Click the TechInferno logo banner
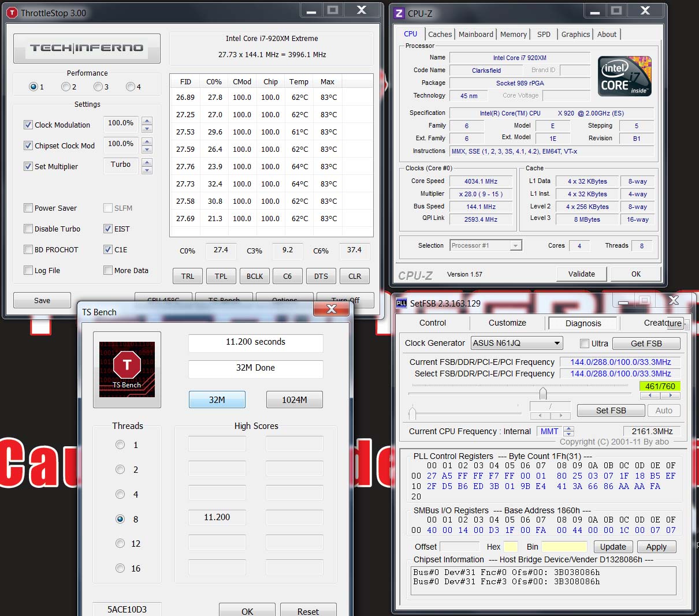The image size is (699, 616). coord(87,48)
